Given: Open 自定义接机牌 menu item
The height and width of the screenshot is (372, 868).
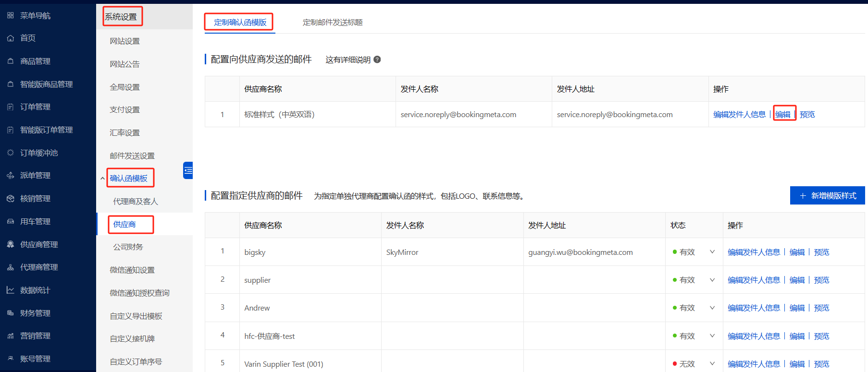Looking at the screenshot, I should tap(132, 338).
